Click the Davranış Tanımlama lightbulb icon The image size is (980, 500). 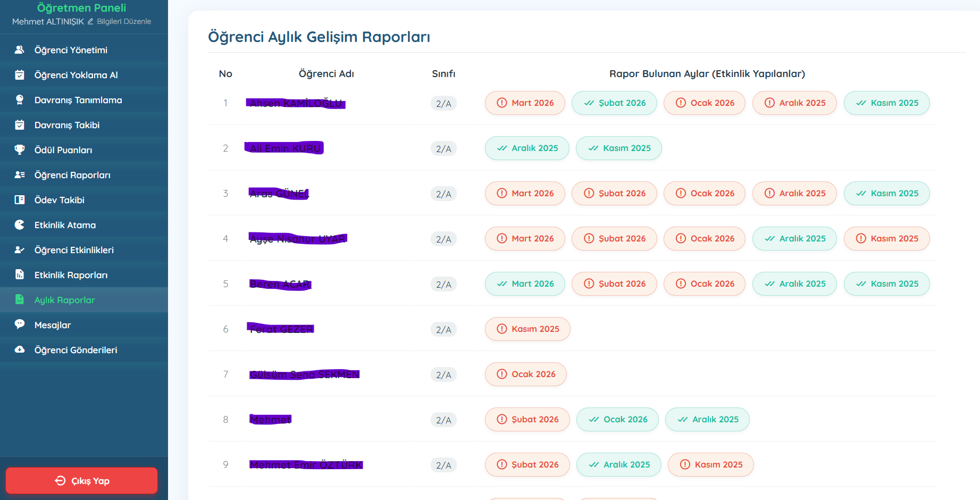20,100
